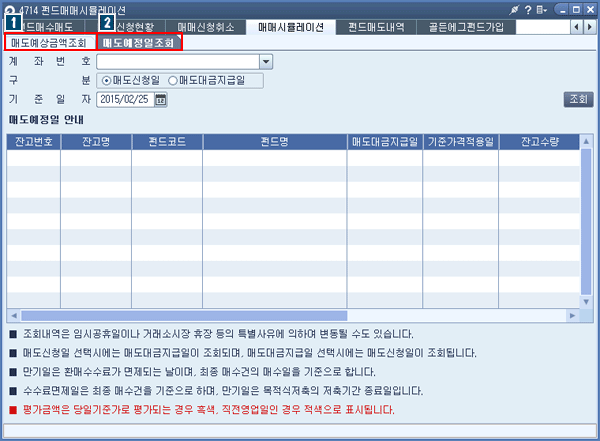Sort by the 잔고수량 column header
This screenshot has height=441, width=600.
pyautogui.click(x=540, y=142)
